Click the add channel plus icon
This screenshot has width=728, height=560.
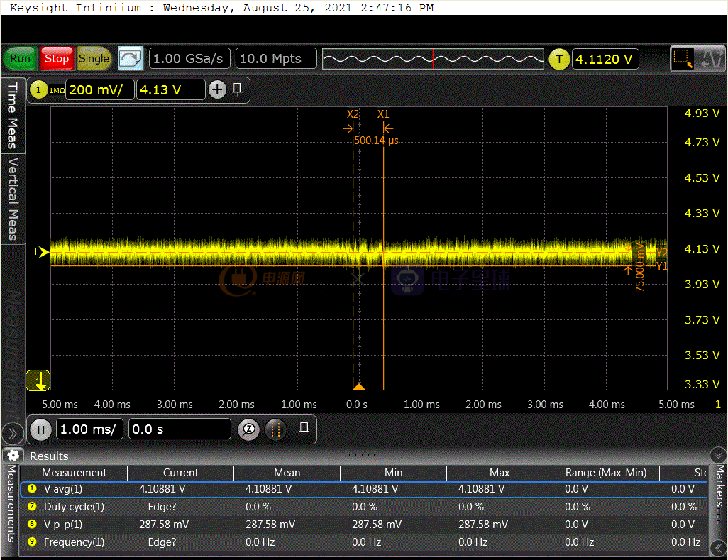(218, 89)
